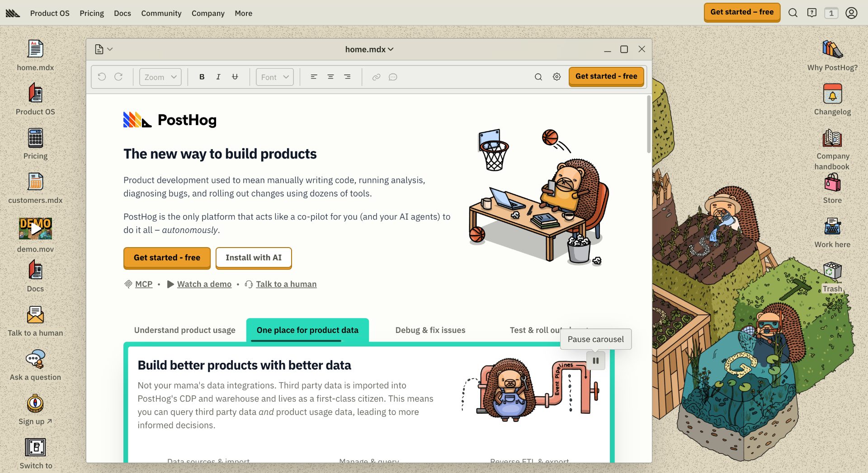This screenshot has width=868, height=473.
Task: Click the redo icon in editor toolbar
Action: tap(118, 77)
